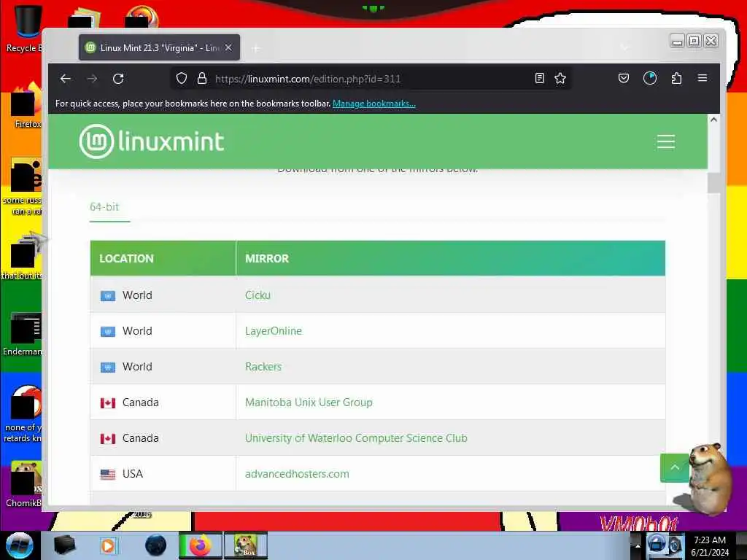This screenshot has height=560, width=747.
Task: Reload the current page
Action: [x=118, y=79]
